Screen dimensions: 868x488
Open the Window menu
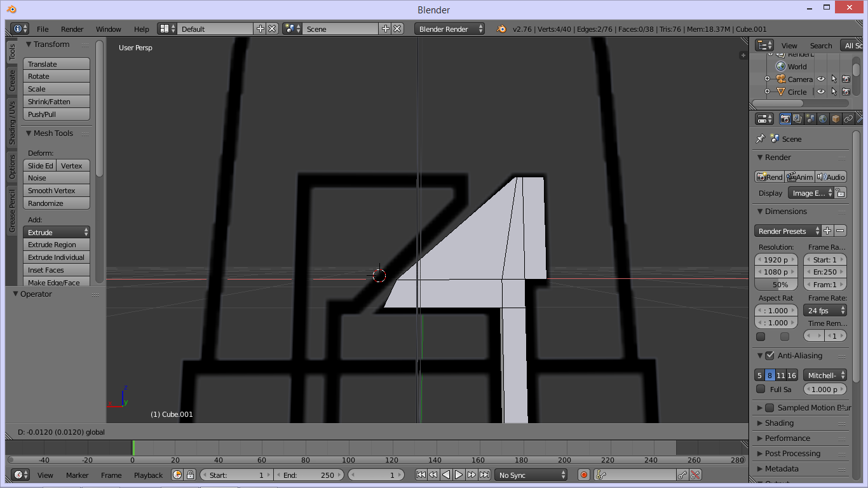[x=109, y=29]
